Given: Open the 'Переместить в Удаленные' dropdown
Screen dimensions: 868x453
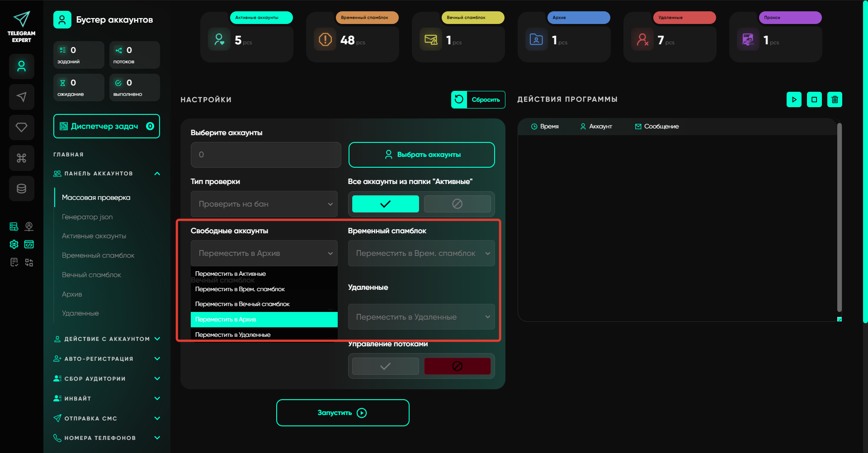Looking at the screenshot, I should coord(421,317).
